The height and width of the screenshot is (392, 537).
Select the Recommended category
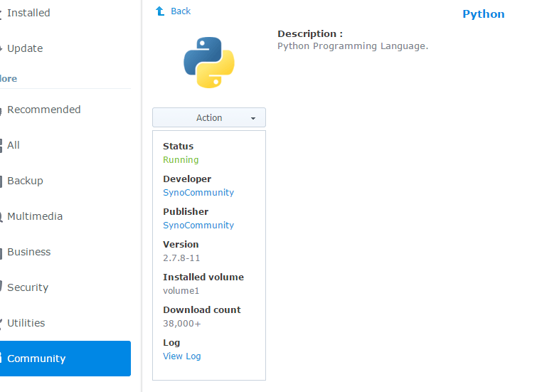point(43,110)
